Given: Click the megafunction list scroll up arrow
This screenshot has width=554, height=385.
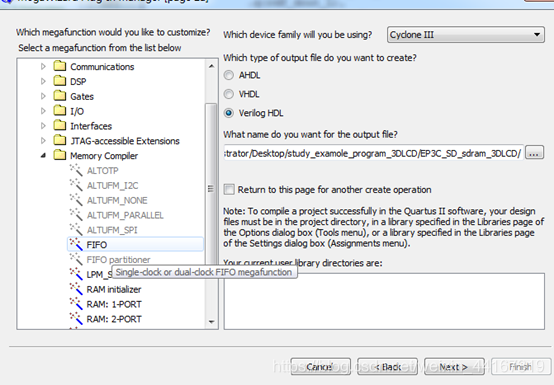Looking at the screenshot, I should 211,66.
